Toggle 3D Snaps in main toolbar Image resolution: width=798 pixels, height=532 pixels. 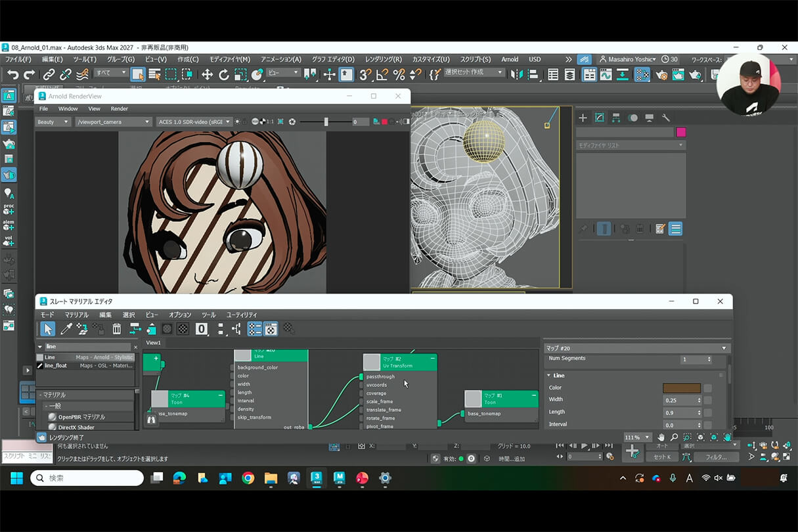(x=365, y=75)
